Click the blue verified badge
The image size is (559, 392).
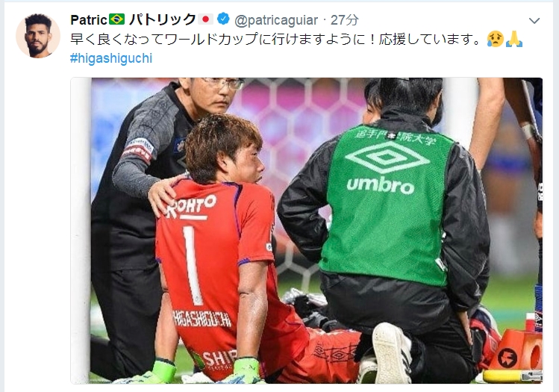(x=224, y=19)
